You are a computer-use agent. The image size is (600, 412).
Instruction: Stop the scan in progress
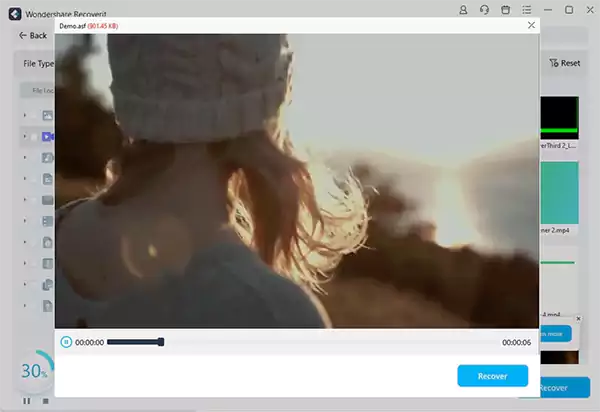46,401
